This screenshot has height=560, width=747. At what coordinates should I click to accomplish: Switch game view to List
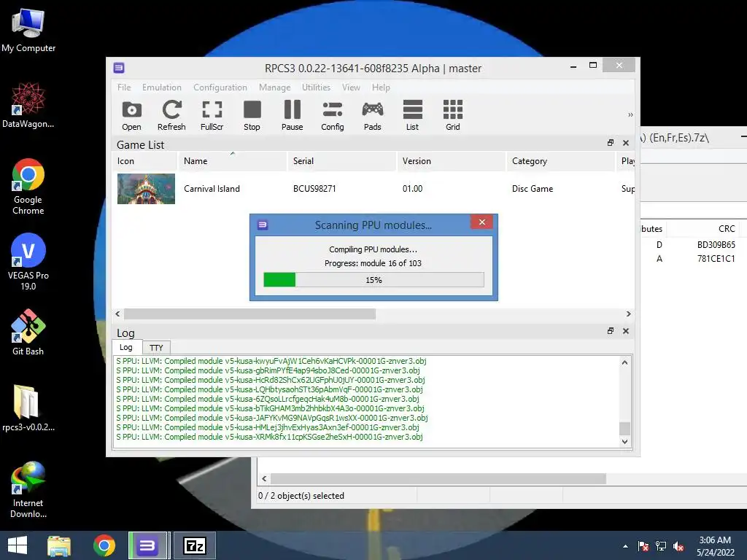pyautogui.click(x=413, y=115)
